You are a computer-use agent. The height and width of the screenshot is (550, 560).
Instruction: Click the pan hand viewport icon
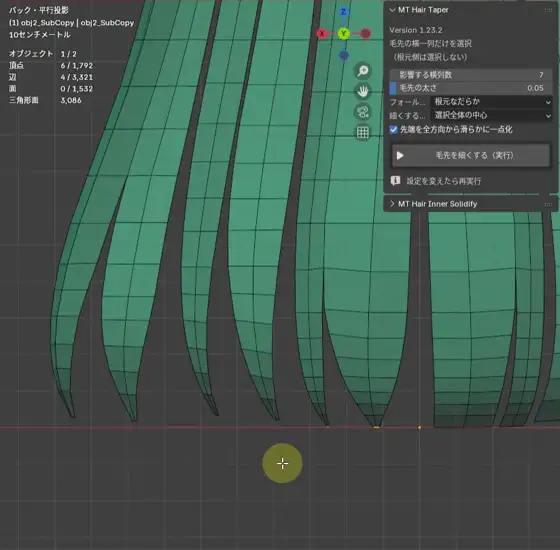point(363,91)
